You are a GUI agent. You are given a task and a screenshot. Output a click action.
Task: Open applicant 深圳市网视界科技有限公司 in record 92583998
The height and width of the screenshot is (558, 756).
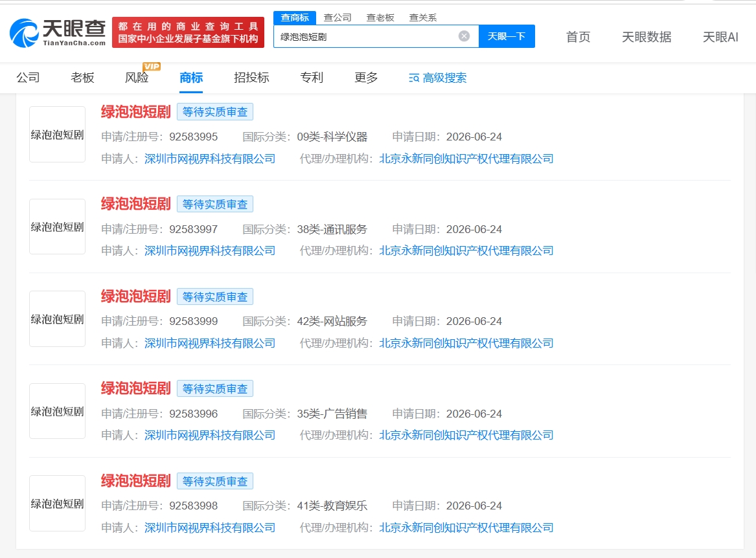210,528
